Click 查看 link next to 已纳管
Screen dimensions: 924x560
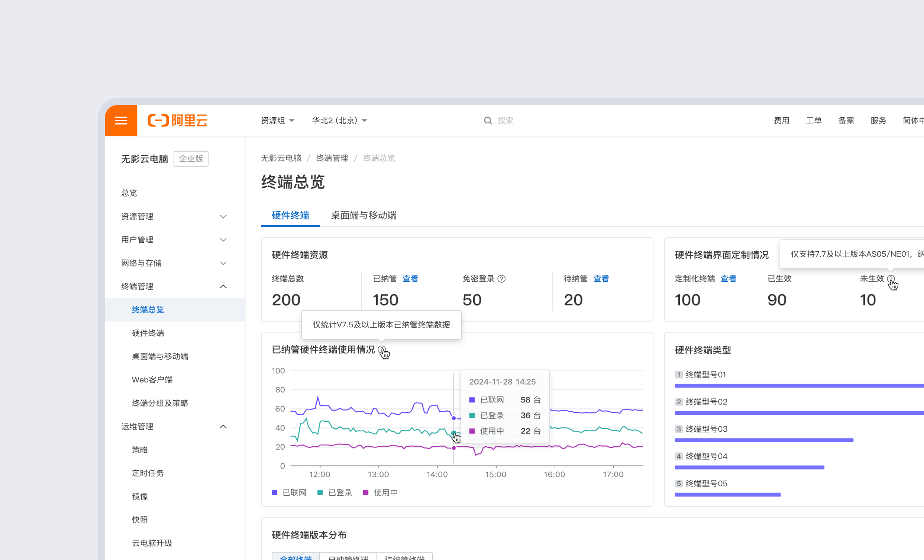(410, 279)
